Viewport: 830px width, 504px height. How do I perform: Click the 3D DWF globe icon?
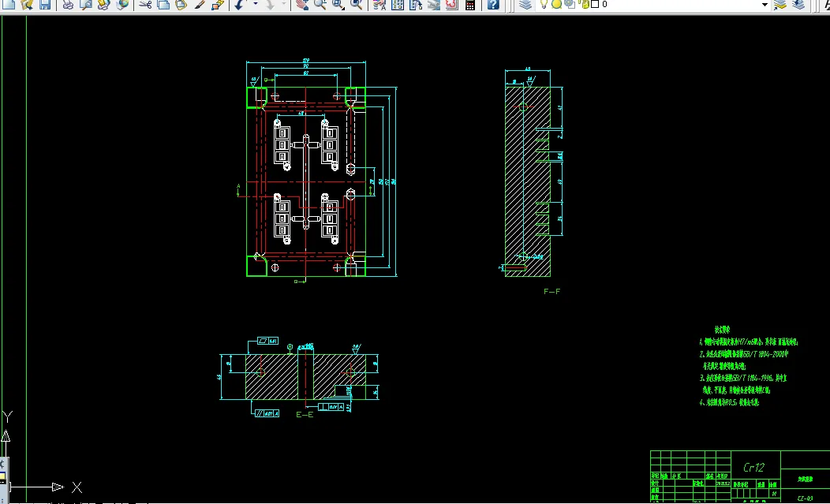122,5
